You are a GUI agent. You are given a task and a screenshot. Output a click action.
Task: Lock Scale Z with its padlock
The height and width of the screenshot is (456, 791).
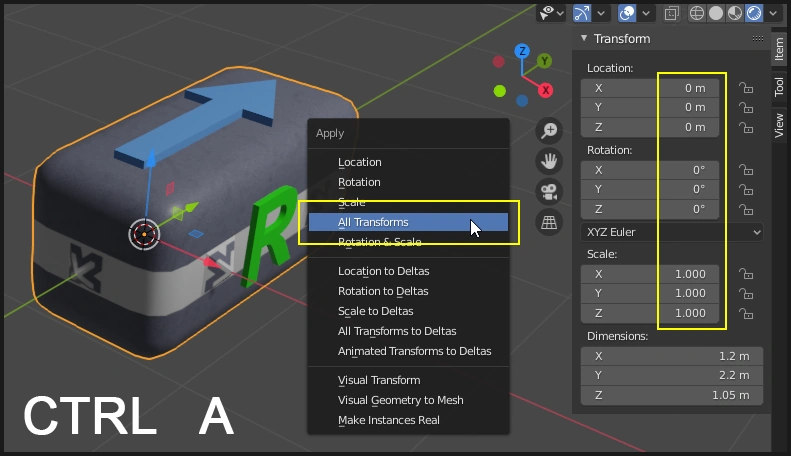coord(746,314)
